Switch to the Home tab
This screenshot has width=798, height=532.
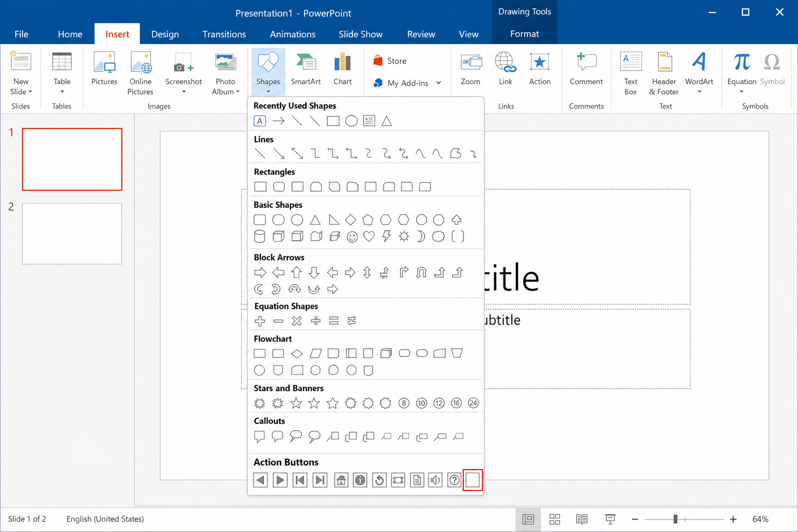pos(70,34)
